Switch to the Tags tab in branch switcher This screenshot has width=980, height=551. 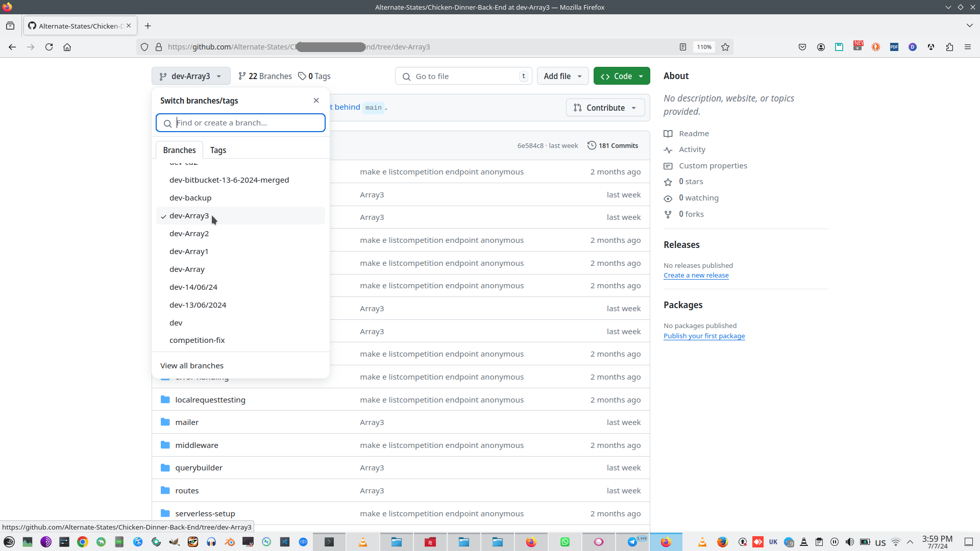point(218,149)
